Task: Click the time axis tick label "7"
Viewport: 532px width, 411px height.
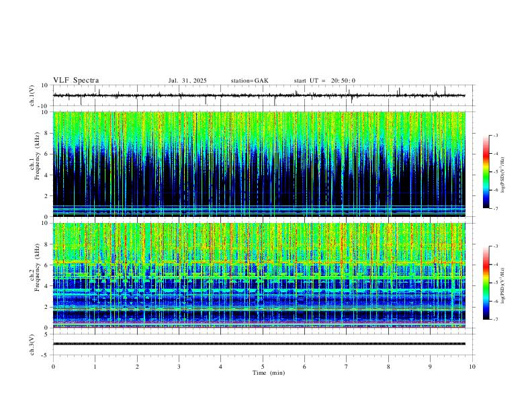Action: point(347,367)
